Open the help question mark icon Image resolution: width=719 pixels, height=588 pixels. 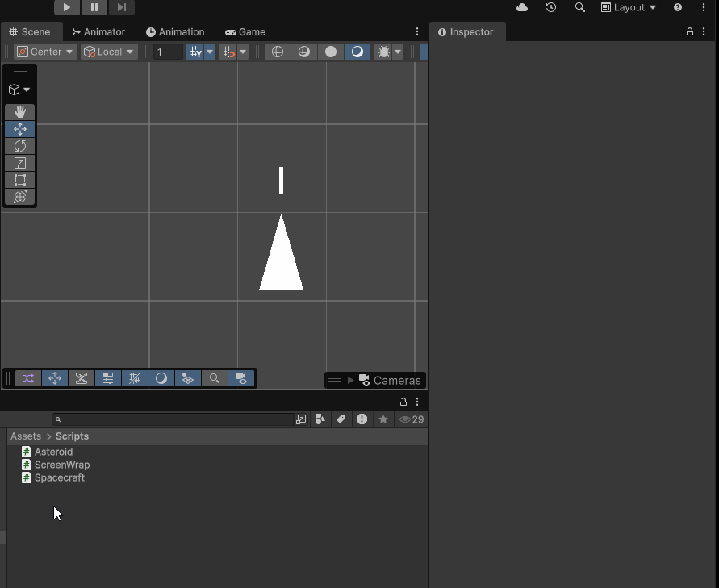pos(677,7)
